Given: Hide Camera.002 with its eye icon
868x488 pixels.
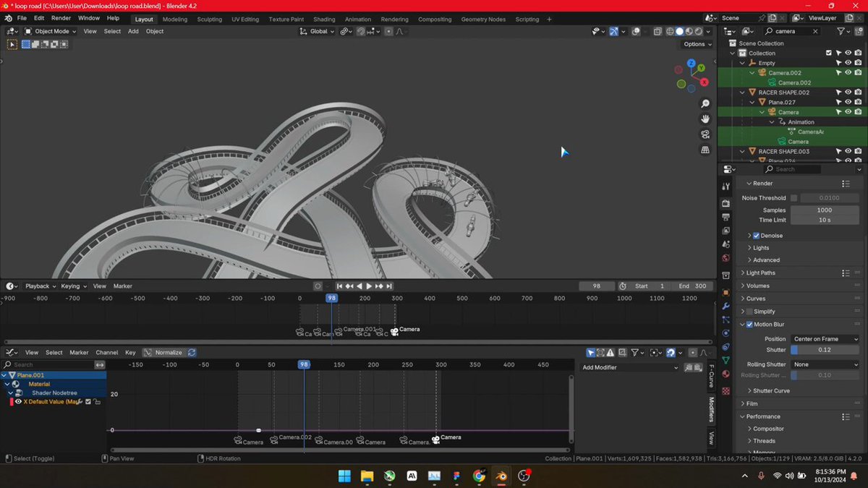Looking at the screenshot, I should 848,73.
